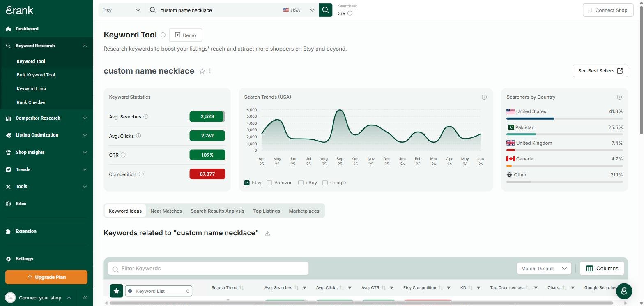
Task: Click the Search Trends info icon
Action: pos(484,97)
